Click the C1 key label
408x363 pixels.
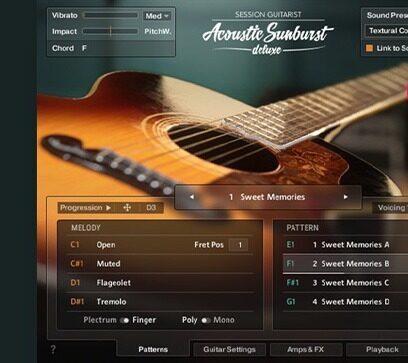[75, 245]
